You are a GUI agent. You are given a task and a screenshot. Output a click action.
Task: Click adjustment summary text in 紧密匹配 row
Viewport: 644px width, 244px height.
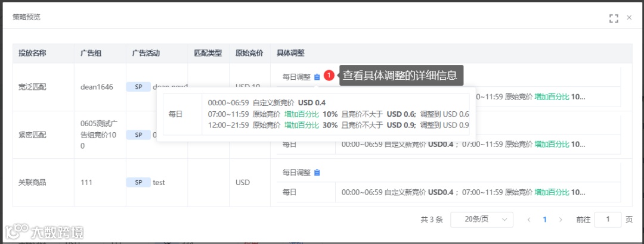(x=463, y=145)
